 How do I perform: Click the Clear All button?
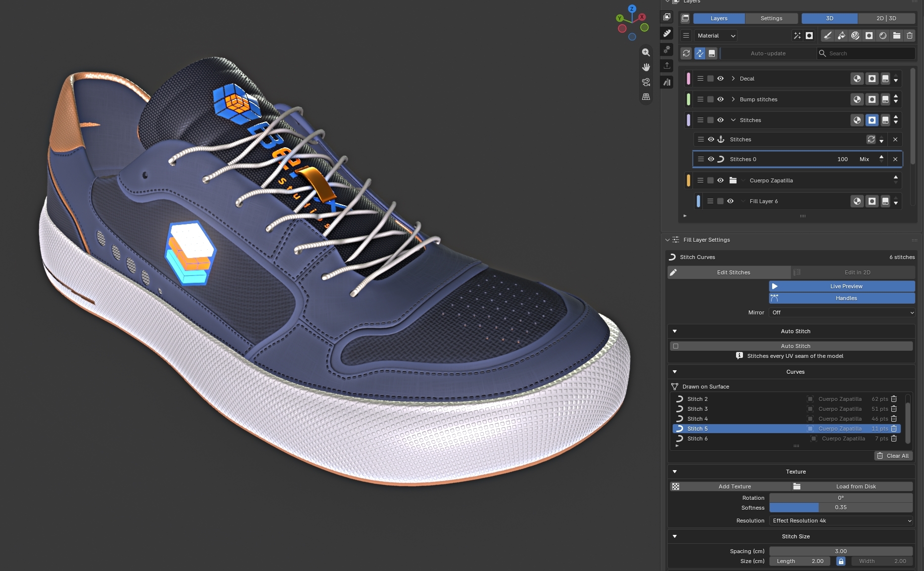click(x=893, y=456)
